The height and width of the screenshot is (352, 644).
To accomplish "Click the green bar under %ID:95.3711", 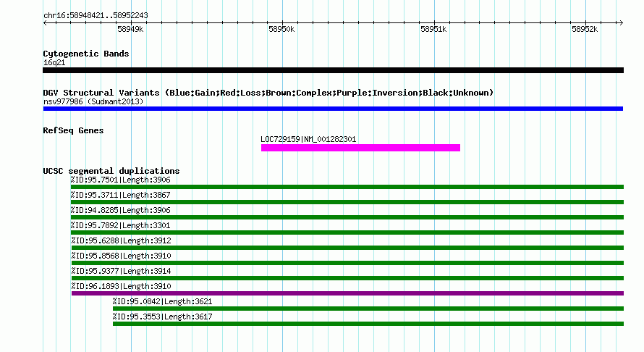I will pos(347,202).
